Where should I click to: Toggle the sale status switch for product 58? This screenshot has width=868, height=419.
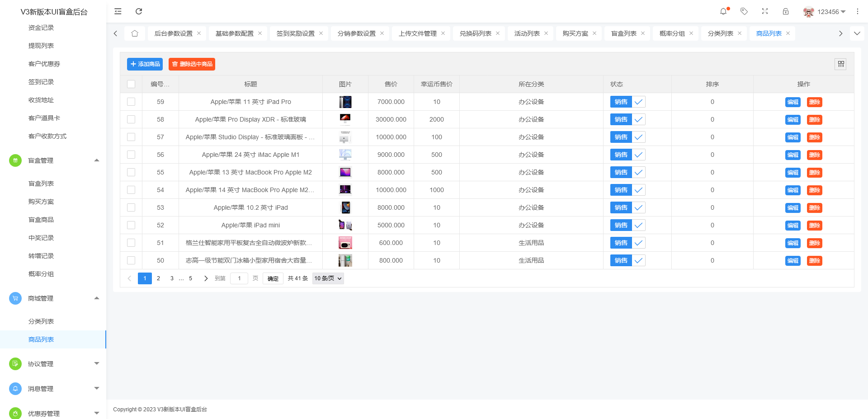(627, 119)
